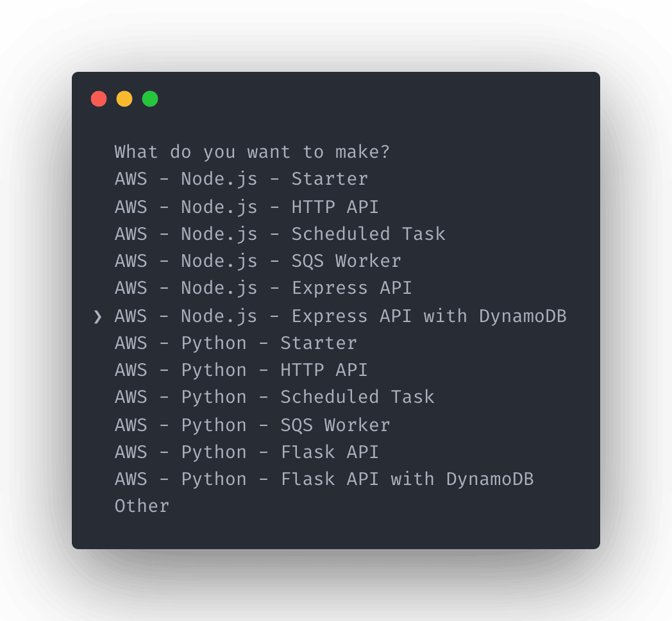The image size is (672, 621).
Task: Click the yellow minimize window dot
Action: 124,99
